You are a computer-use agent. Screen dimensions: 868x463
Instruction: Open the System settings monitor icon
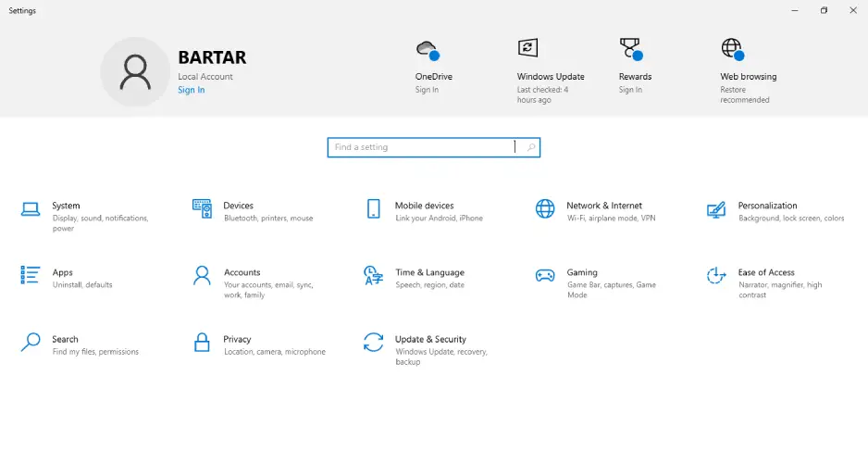[x=31, y=209]
